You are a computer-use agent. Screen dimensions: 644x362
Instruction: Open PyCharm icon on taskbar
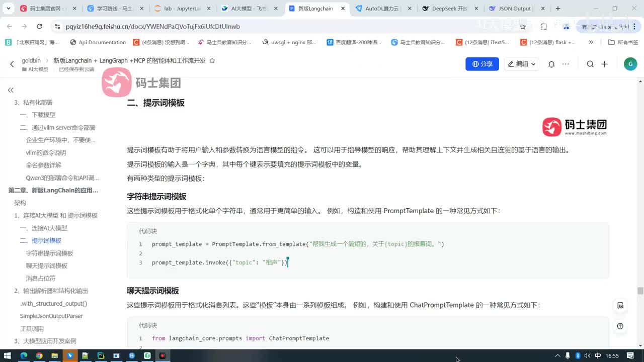[x=101, y=355]
